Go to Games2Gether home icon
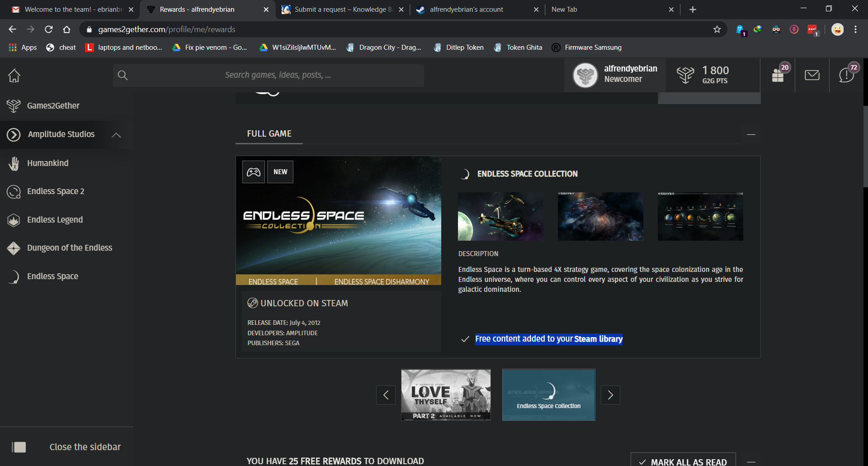Screen dimensions: 868x466 pos(14,76)
